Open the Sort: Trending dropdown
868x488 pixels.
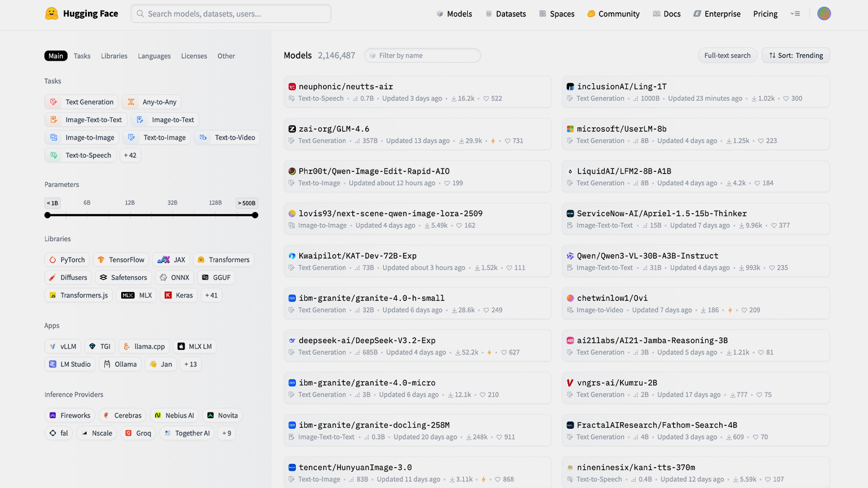795,55
